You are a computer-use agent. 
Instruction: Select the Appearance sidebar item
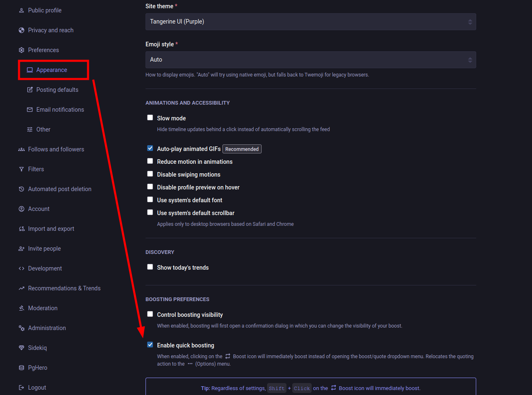52,70
